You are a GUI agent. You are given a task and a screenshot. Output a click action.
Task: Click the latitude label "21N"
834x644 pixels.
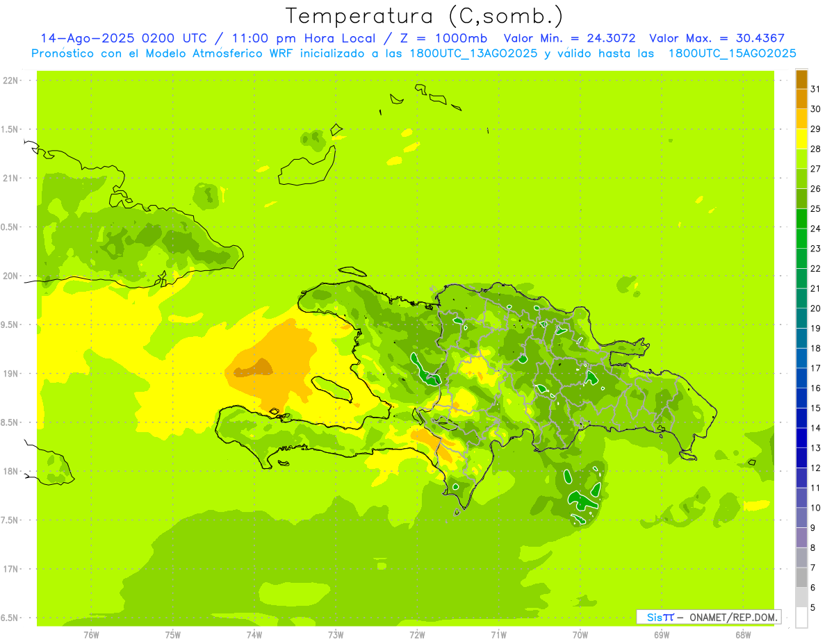click(x=11, y=178)
